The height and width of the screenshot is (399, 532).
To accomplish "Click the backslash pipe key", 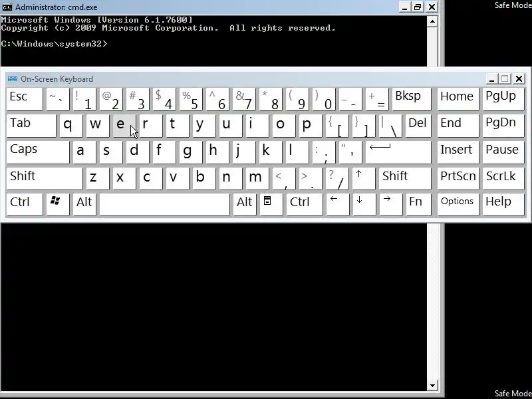I will pyautogui.click(x=390, y=126).
